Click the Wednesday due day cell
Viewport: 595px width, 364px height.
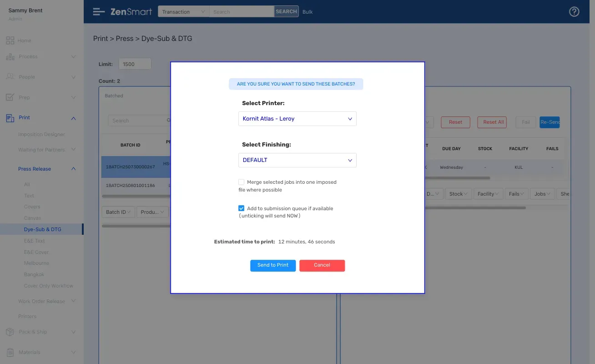451,167
